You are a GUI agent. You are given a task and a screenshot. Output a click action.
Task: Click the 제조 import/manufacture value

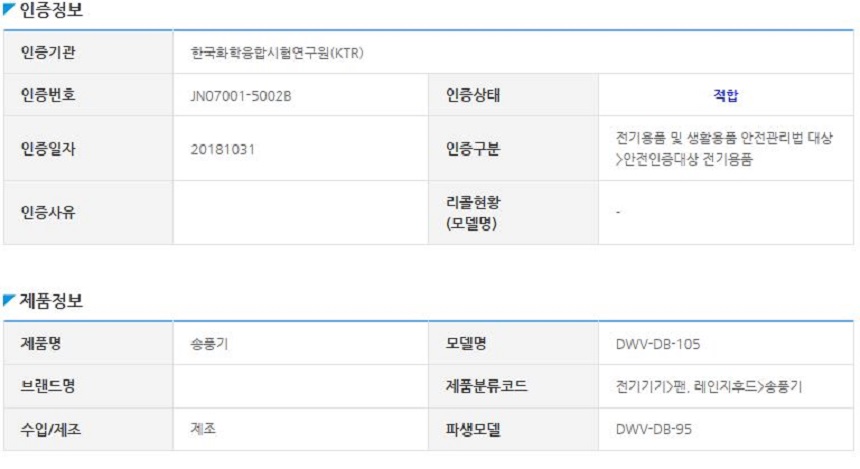click(203, 429)
